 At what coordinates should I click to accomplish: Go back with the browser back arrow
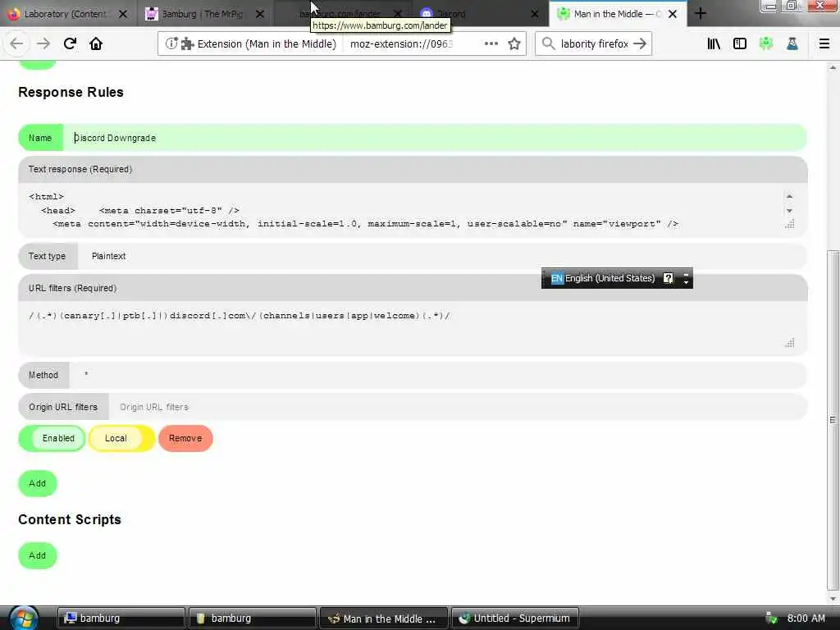[16, 43]
